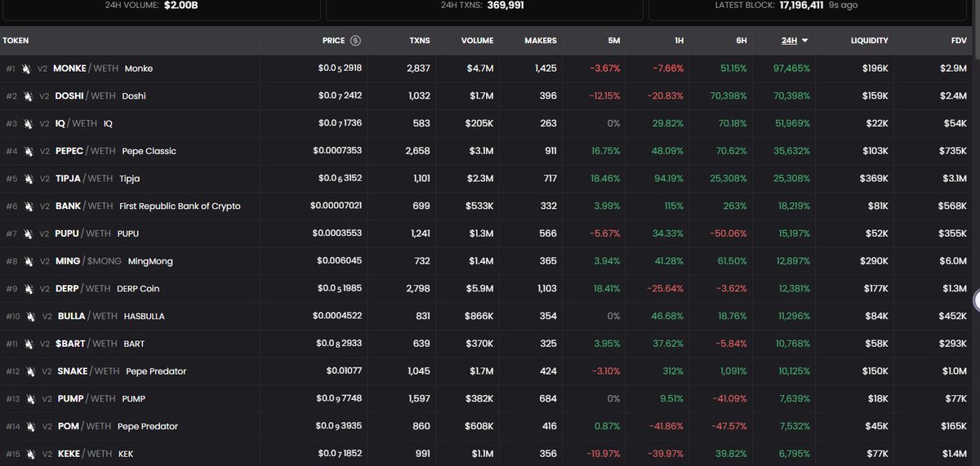Toggle the price currency dollar icon
This screenshot has width=980, height=466.
(x=355, y=40)
